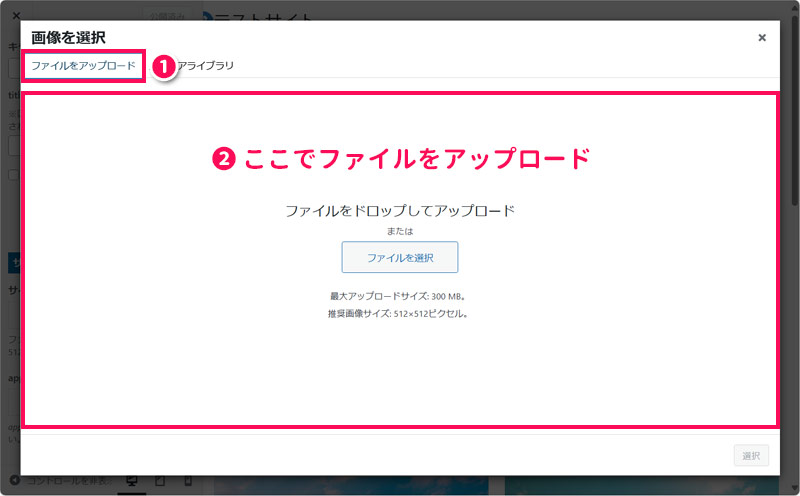This screenshot has height=496, width=800.
Task: Switch to the ファイルをアップロード tab
Action: 84,66
